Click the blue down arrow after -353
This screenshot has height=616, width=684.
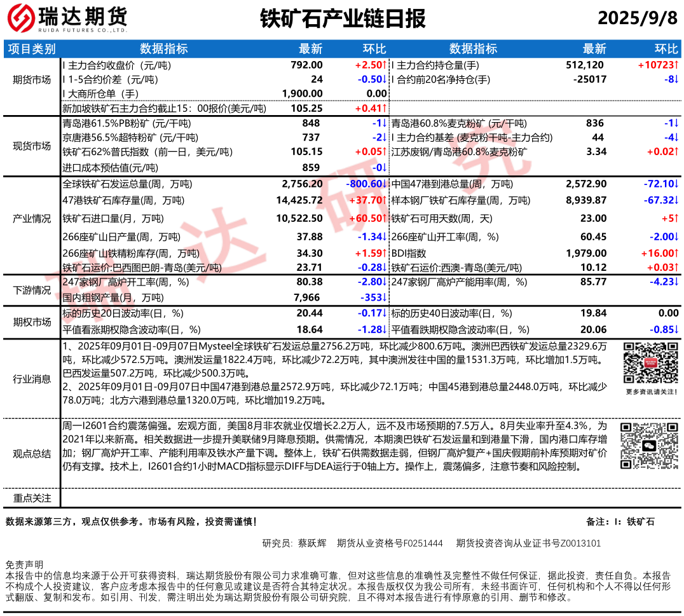click(x=385, y=298)
